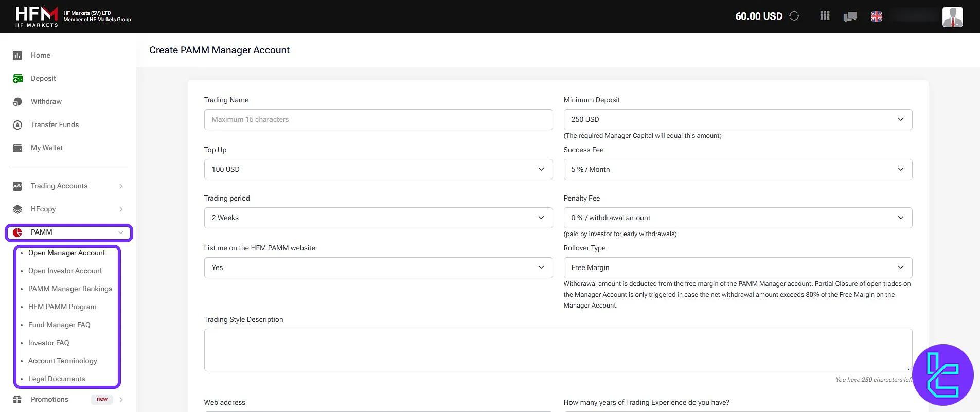The width and height of the screenshot is (980, 412).
Task: Open Fund Manager FAQ
Action: click(59, 325)
